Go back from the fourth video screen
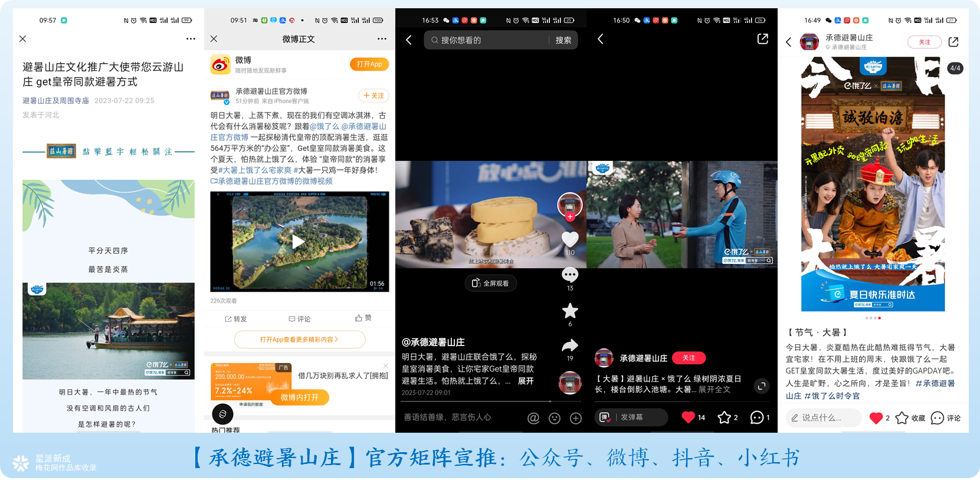980x484 pixels. (x=600, y=39)
